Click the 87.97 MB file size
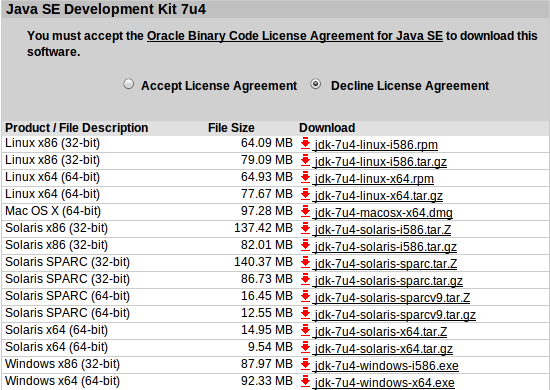 (x=267, y=364)
